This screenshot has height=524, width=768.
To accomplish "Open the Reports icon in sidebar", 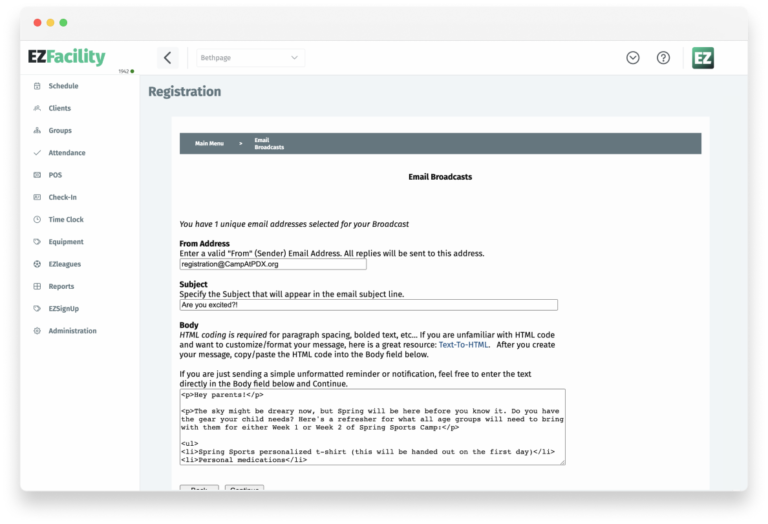I will click(x=37, y=286).
